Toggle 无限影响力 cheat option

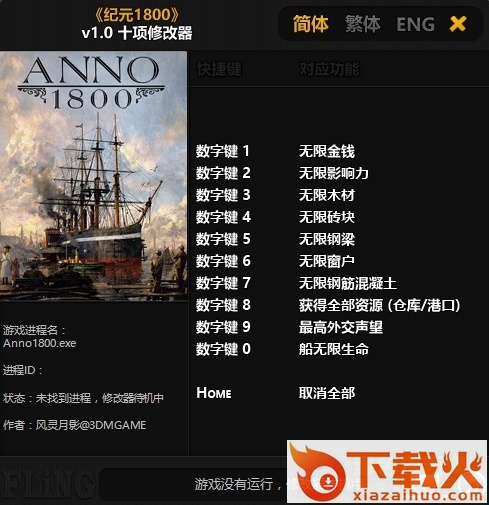click(x=333, y=173)
